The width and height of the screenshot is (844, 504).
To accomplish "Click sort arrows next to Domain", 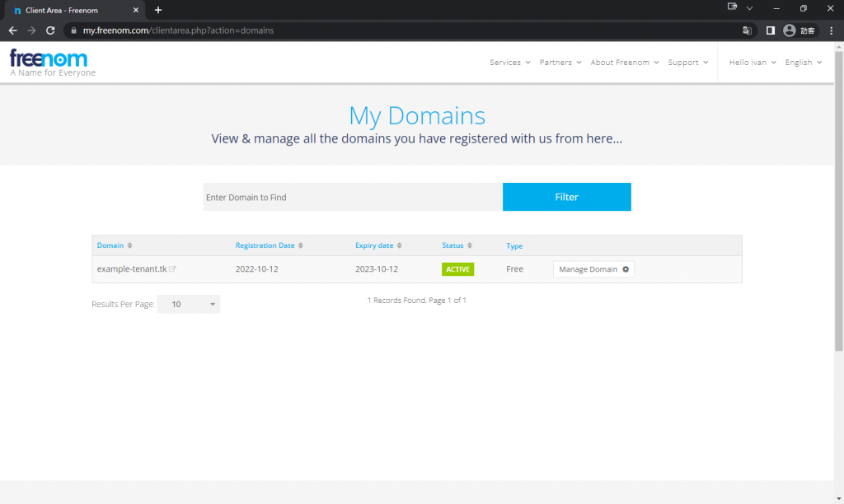I will pos(129,245).
